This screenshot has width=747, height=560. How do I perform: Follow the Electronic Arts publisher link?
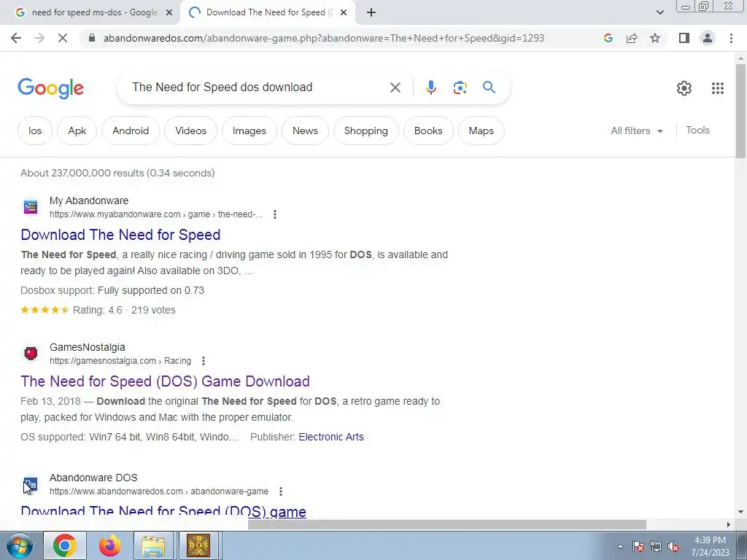coord(331,437)
